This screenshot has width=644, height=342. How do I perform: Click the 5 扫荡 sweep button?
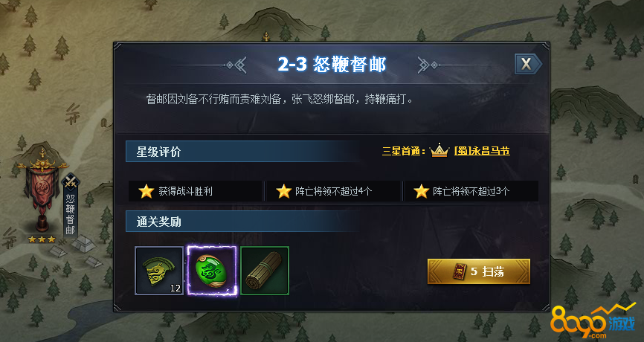(479, 271)
